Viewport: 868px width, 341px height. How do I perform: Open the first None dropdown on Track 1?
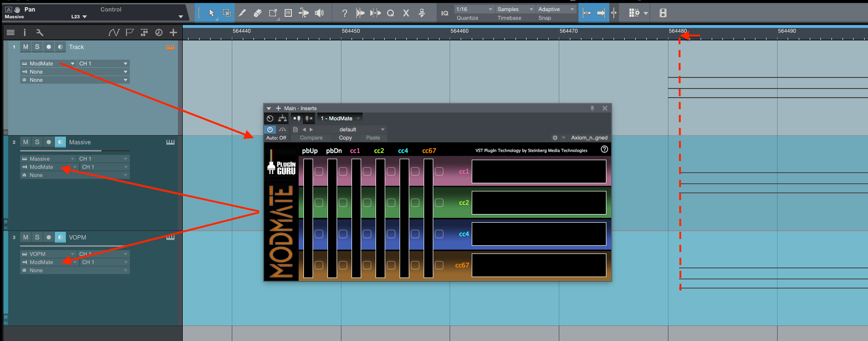tap(75, 72)
